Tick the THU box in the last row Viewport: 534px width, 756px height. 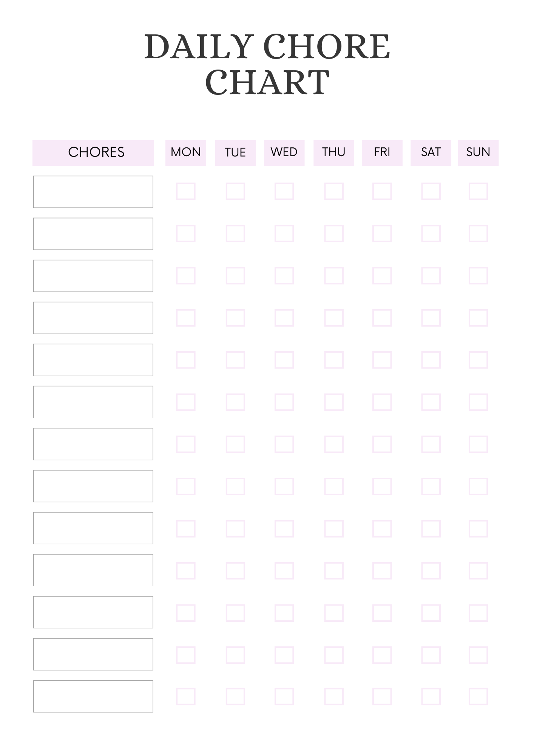tap(334, 697)
